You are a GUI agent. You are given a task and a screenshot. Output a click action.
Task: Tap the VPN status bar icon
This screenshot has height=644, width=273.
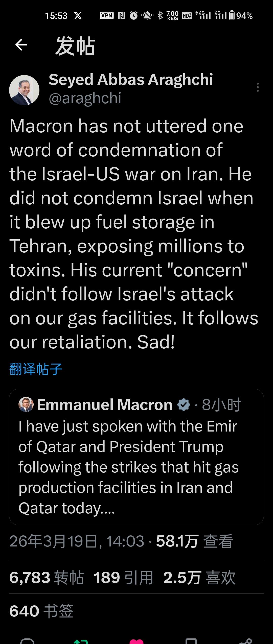point(107,16)
